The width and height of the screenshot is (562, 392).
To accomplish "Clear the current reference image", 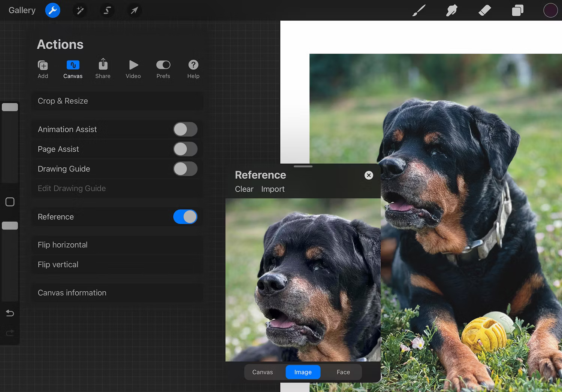I will coord(244,189).
